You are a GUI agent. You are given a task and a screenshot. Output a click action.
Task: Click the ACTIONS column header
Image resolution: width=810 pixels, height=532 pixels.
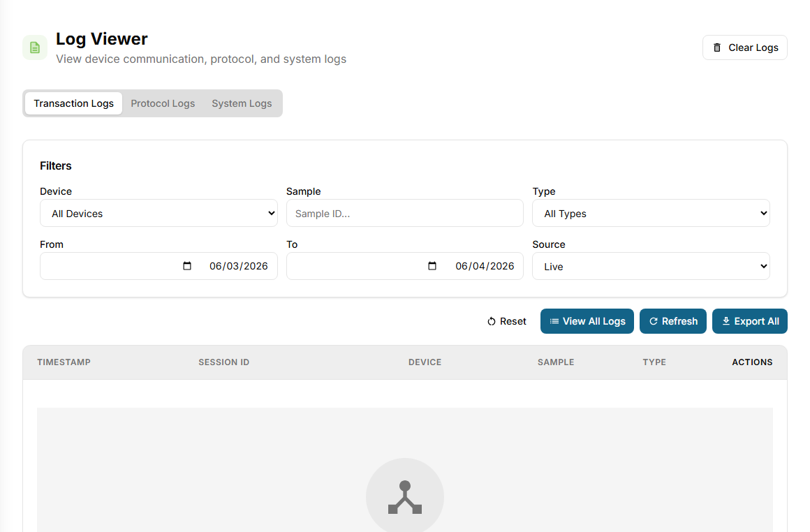coord(752,362)
